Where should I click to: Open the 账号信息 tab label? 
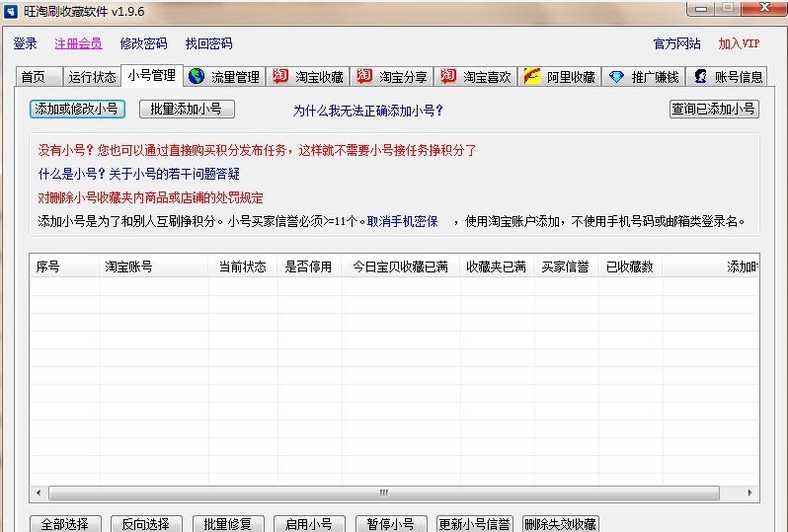click(x=739, y=77)
